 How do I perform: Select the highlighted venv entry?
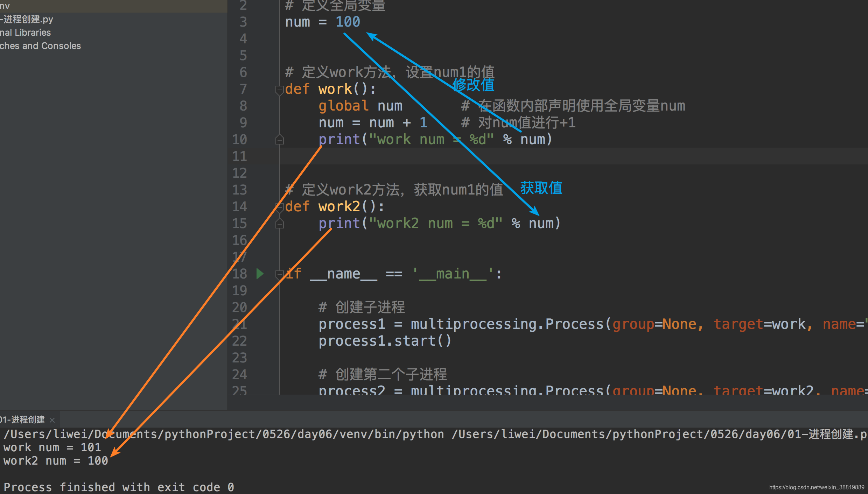[x=5, y=6]
